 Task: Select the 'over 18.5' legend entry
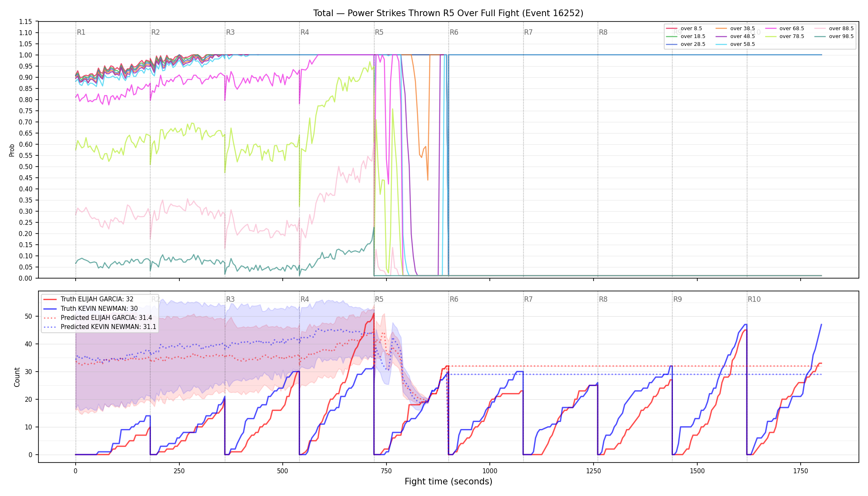click(686, 36)
